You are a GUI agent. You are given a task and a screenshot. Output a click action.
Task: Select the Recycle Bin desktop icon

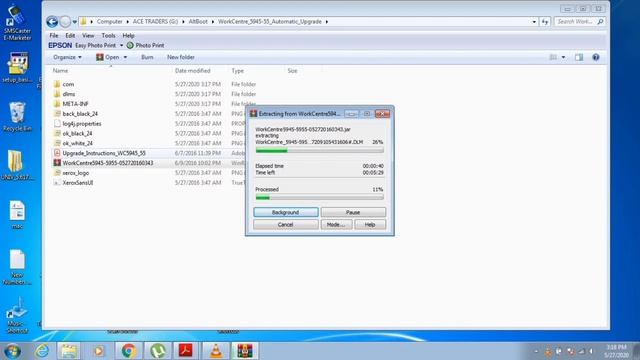(17, 116)
